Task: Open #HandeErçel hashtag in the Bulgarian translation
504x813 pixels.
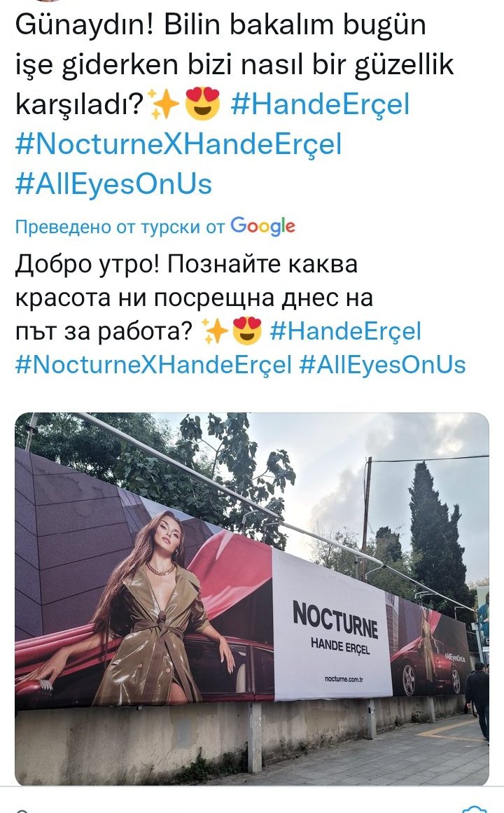Action: [345, 331]
